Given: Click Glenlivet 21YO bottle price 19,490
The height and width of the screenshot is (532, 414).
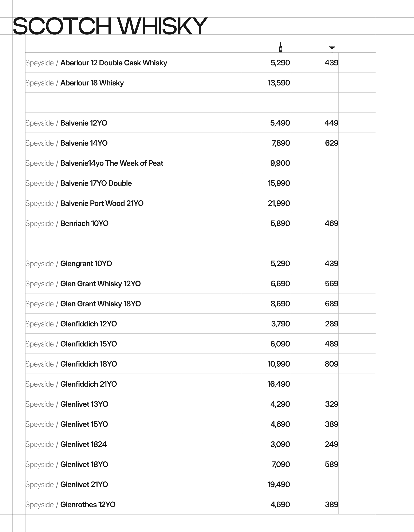Looking at the screenshot, I should (x=279, y=484).
